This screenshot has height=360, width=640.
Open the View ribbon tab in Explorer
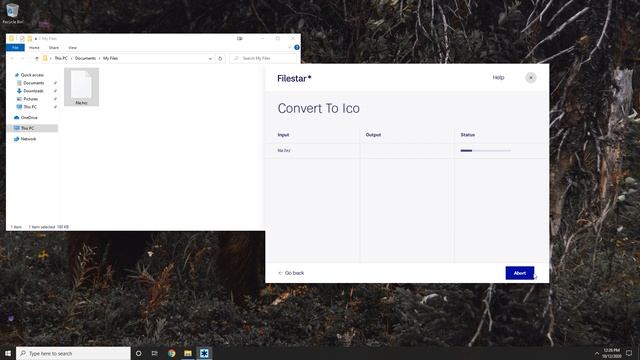(72, 48)
